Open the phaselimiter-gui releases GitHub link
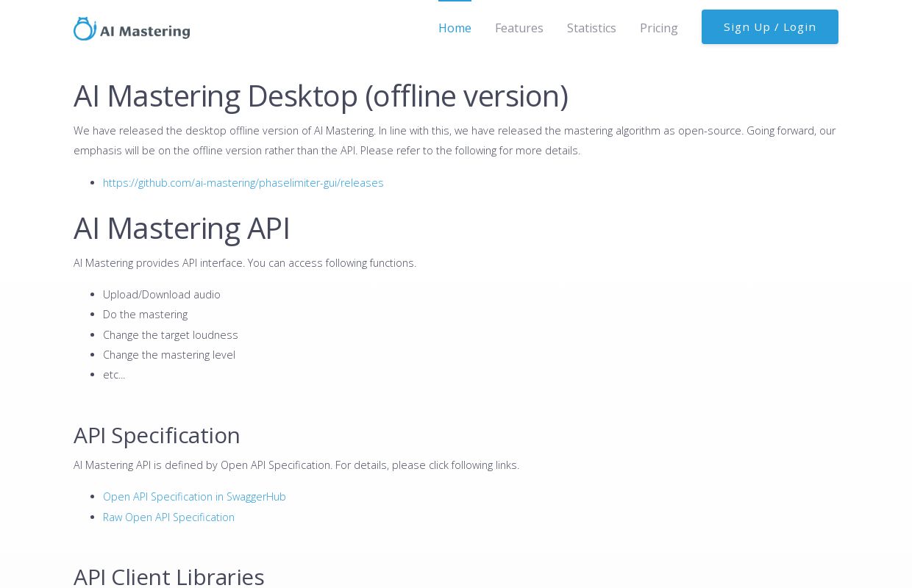Screen dimensions: 912x588 point(243,182)
